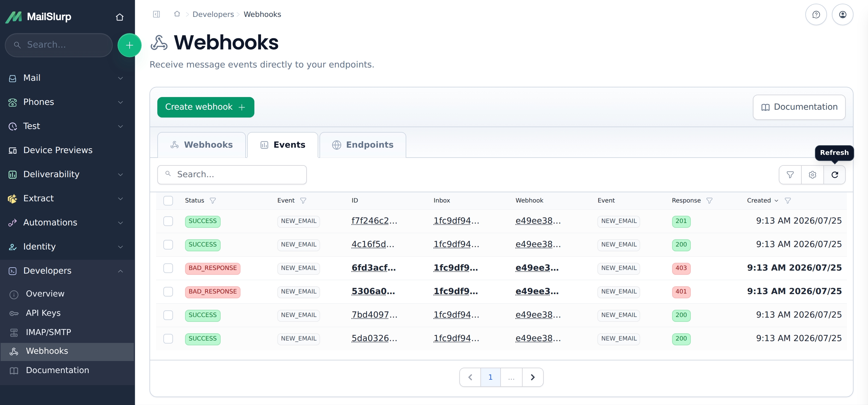Open the Documentation button
Viewport: 868px width, 405px height.
click(799, 107)
